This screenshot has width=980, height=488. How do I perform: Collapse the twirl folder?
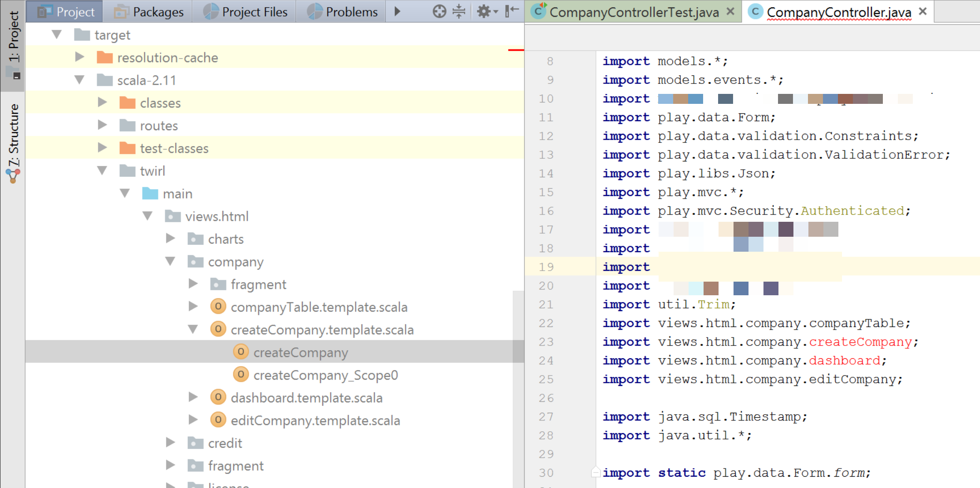click(102, 171)
